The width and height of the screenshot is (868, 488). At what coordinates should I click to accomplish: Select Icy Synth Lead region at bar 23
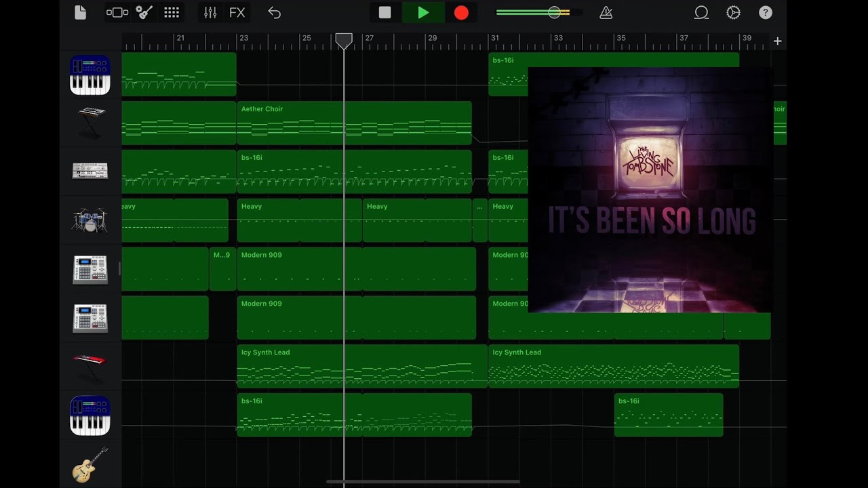[362, 367]
